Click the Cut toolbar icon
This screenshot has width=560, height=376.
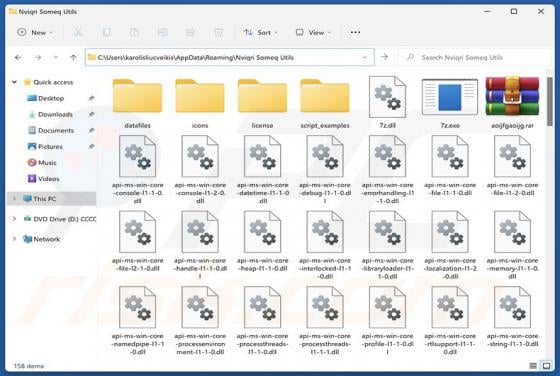click(78, 32)
